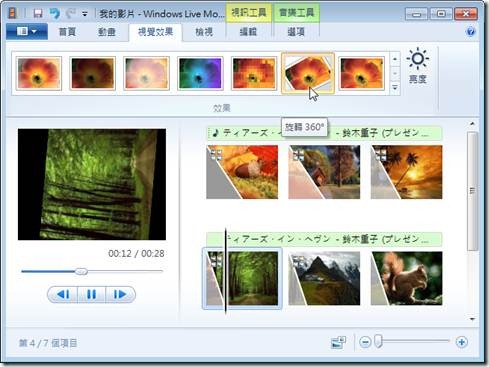Screen dimensions: 489x367
Task: Apply the last flower effect in gallery row
Action: [x=362, y=74]
